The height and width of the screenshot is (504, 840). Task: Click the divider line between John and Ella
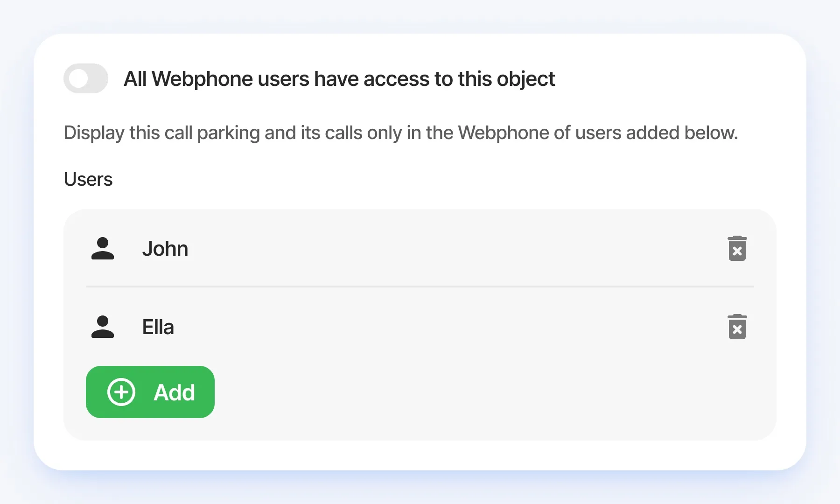(420, 287)
